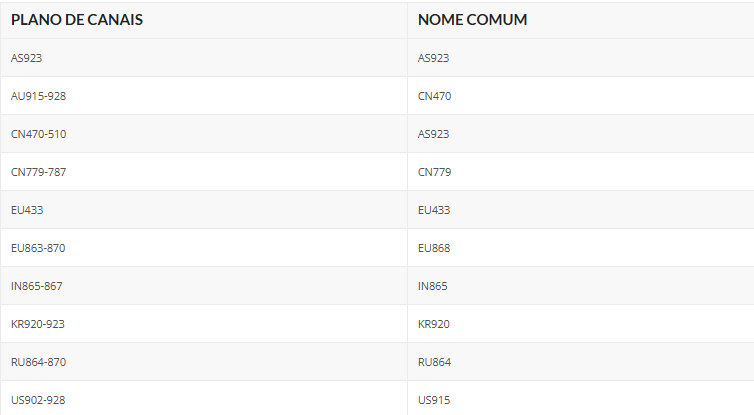The height and width of the screenshot is (415, 754).
Task: Select the EU868 common name cell
Action: coord(433,248)
